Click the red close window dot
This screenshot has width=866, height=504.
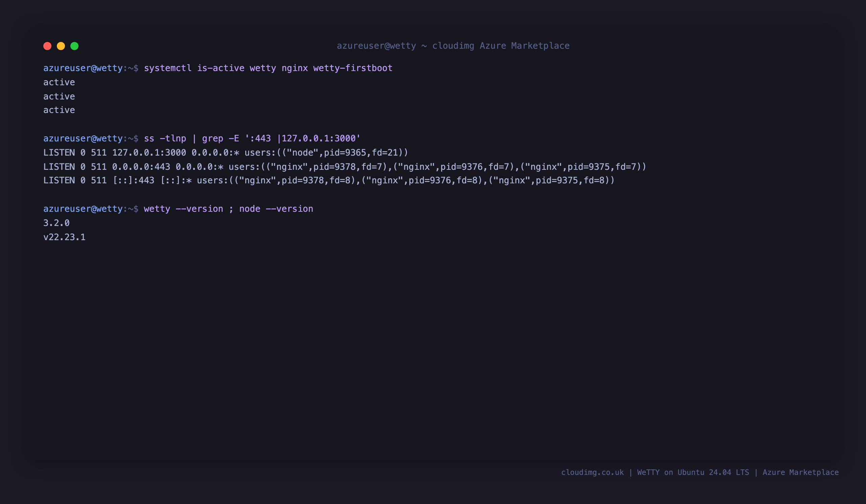47,46
